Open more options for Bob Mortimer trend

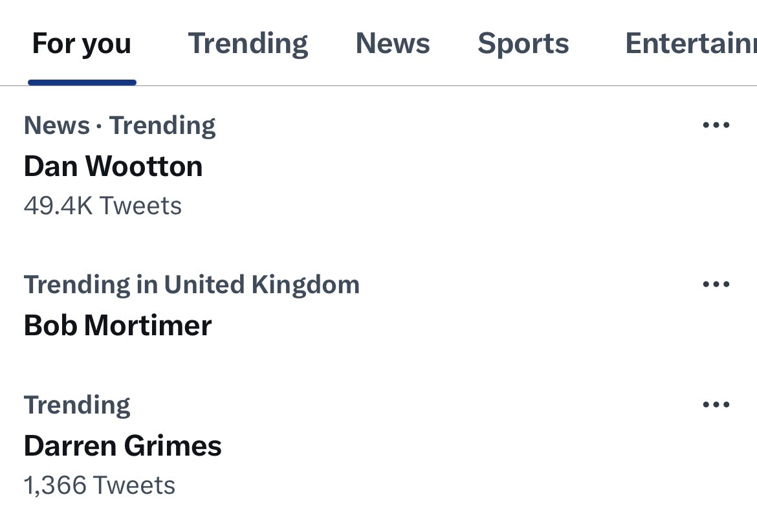pos(716,284)
